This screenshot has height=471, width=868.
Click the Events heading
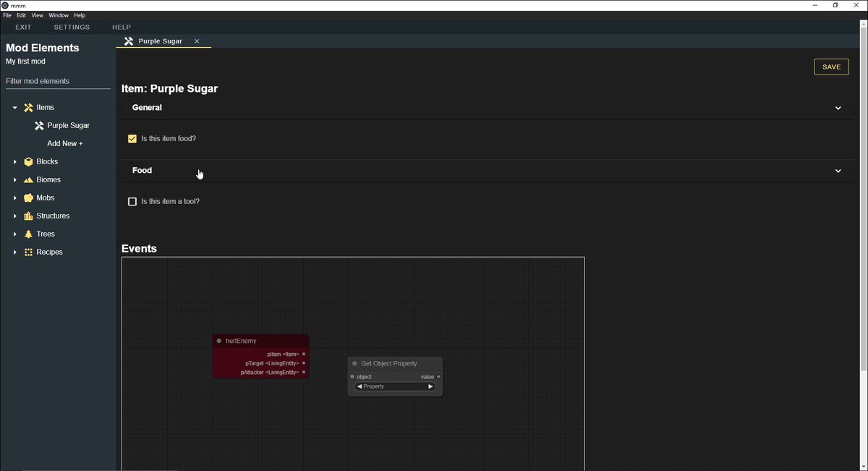click(139, 249)
